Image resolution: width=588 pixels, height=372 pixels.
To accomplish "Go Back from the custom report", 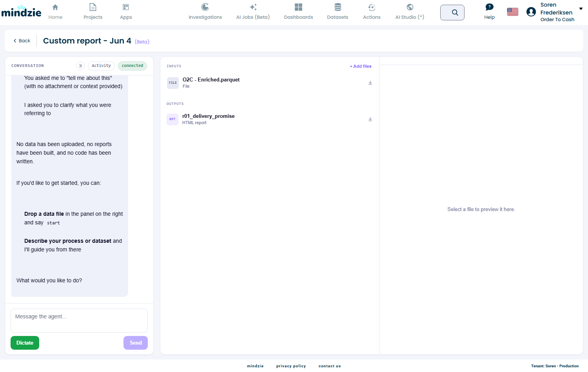I will pos(22,41).
